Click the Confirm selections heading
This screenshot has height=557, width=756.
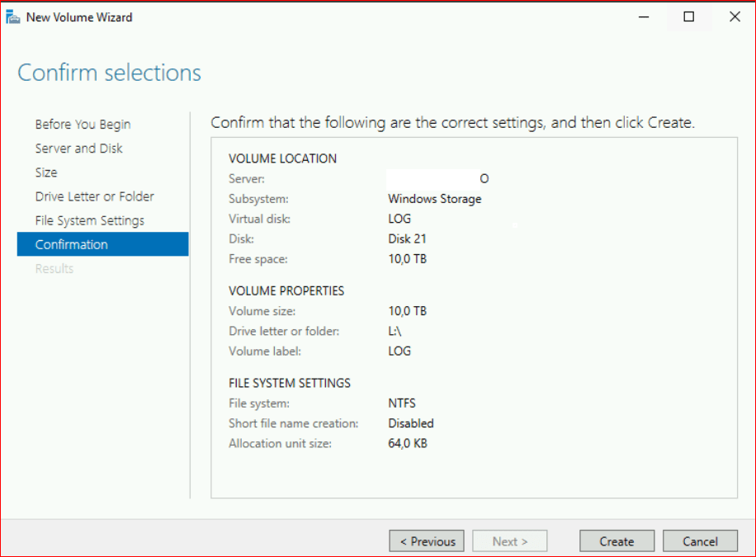click(109, 73)
